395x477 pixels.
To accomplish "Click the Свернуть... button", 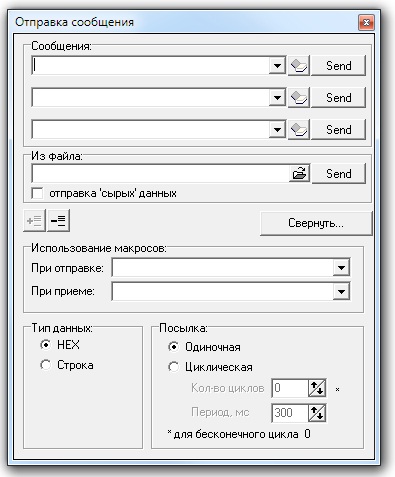I will click(316, 223).
